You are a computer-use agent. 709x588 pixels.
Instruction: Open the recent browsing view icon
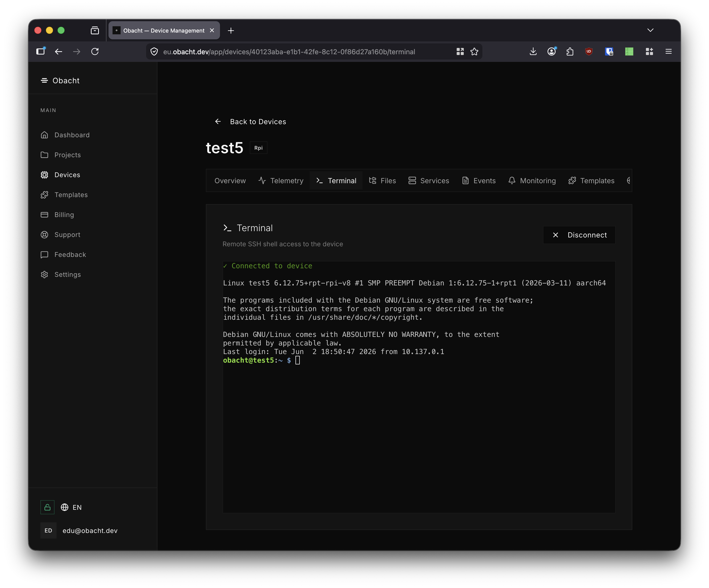click(95, 30)
